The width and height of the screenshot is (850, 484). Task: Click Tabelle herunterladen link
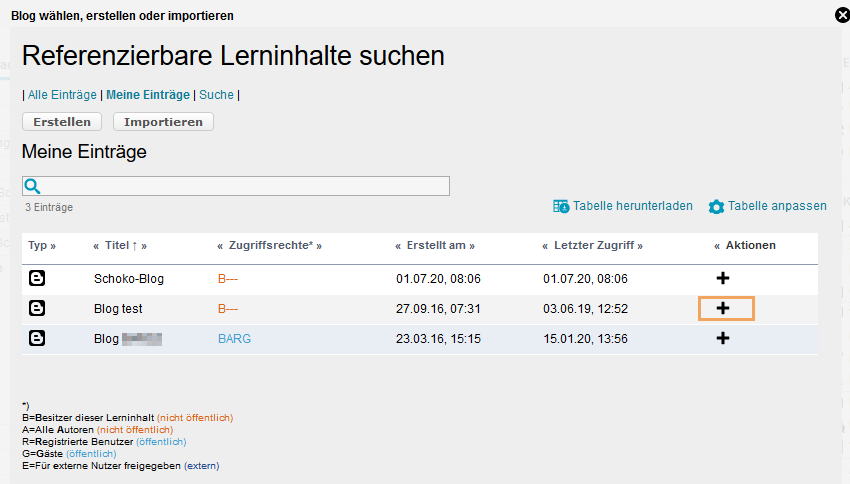click(633, 206)
